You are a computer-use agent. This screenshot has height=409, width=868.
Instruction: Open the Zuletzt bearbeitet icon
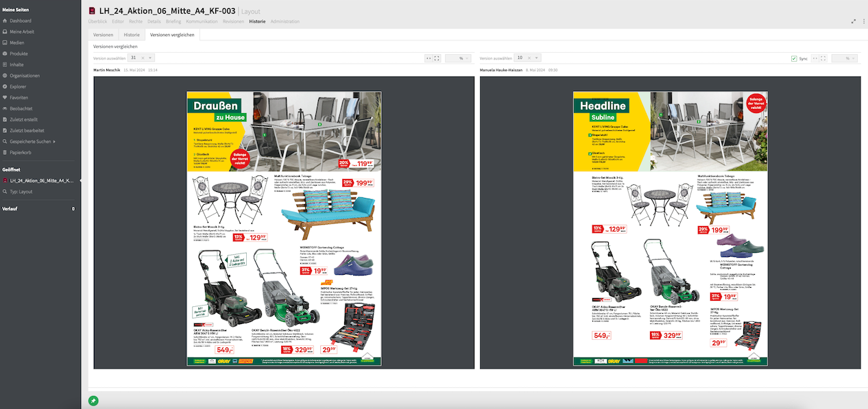click(x=5, y=130)
